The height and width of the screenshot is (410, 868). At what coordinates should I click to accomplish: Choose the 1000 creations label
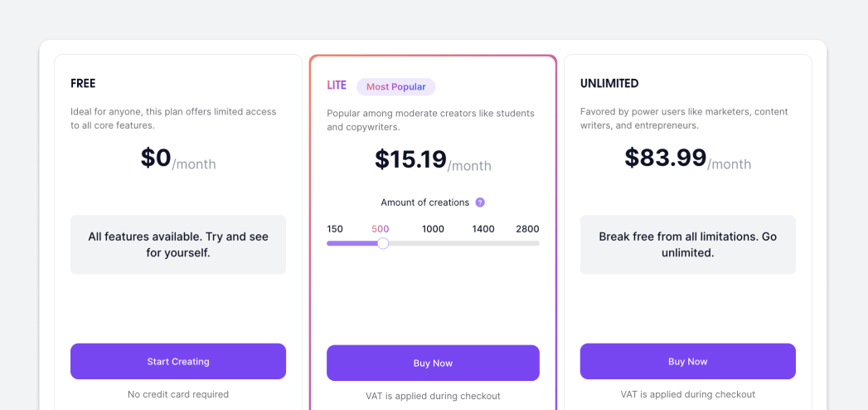click(x=433, y=229)
